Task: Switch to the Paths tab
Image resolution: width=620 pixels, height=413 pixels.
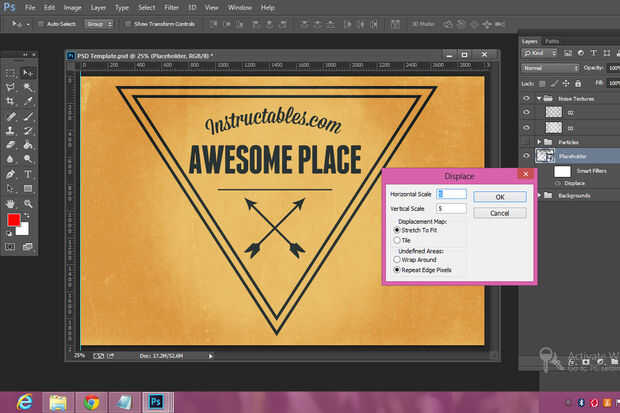Action: coord(552,41)
